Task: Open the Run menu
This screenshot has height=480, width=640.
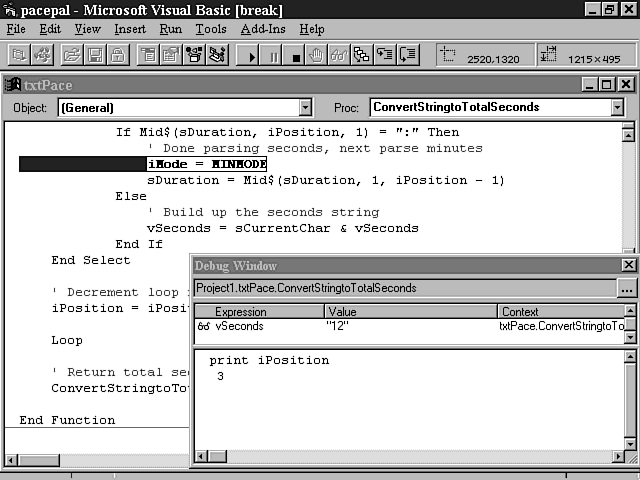Action: pyautogui.click(x=171, y=29)
